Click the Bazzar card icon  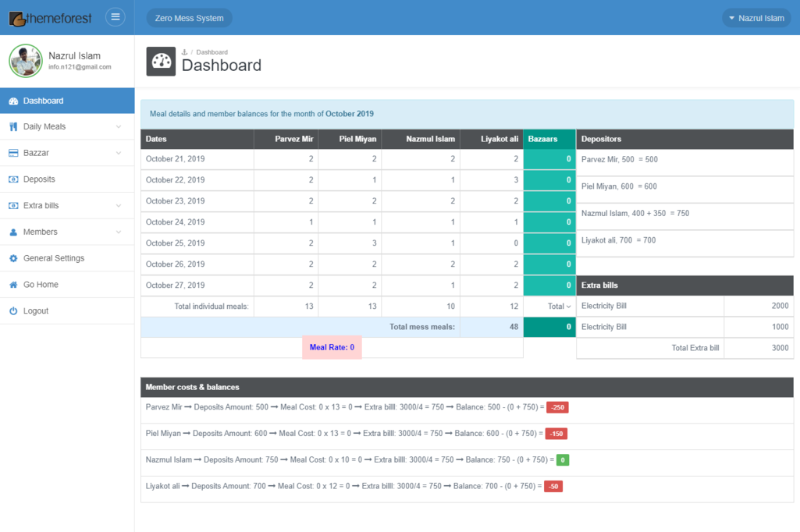(x=13, y=153)
